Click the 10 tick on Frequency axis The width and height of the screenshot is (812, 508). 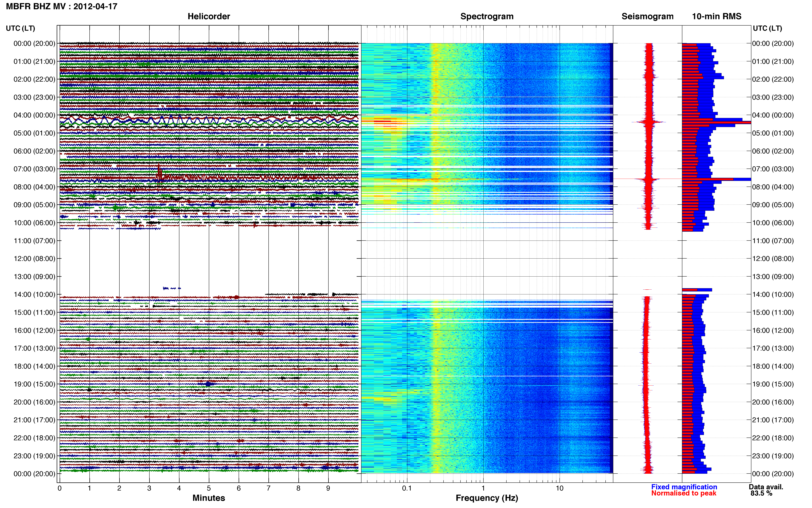click(x=559, y=488)
